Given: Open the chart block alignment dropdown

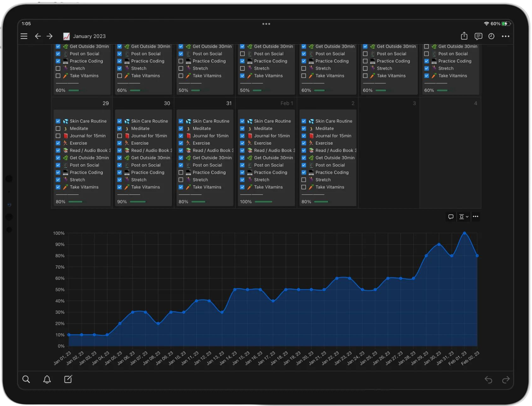Looking at the screenshot, I should (x=464, y=217).
